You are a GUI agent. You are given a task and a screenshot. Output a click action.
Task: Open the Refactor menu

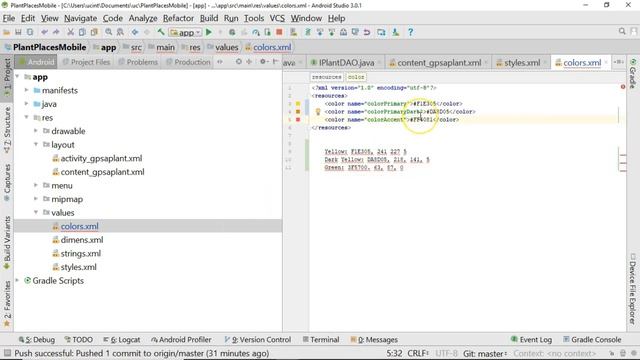click(178, 18)
